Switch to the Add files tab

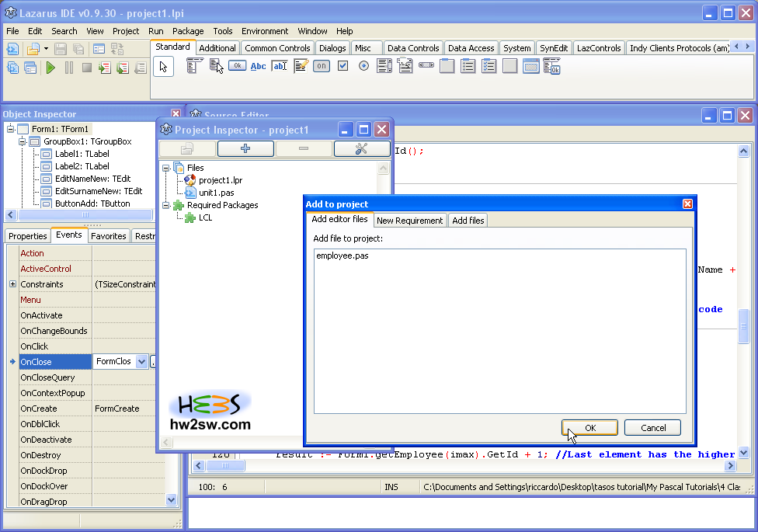468,221
